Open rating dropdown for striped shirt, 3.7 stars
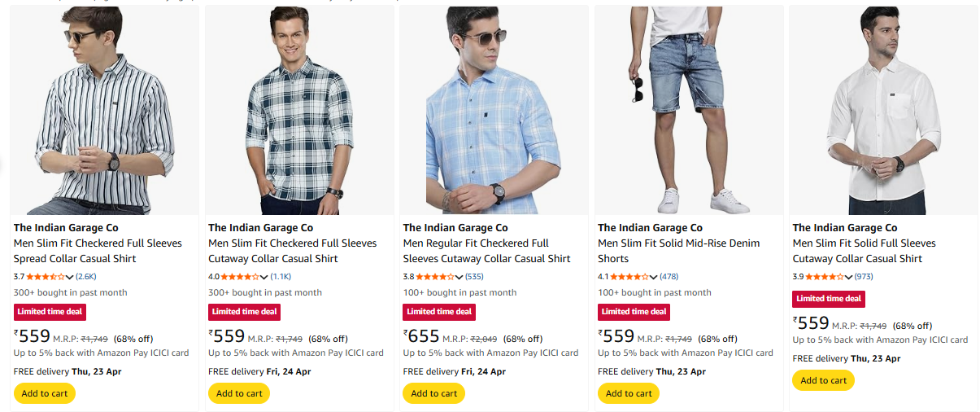 coord(70,277)
